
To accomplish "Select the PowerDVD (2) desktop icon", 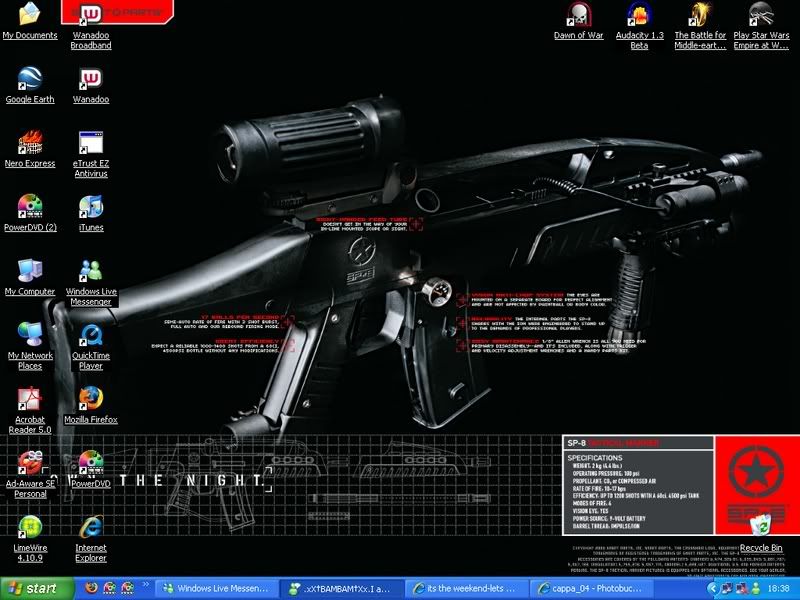I will coord(30,214).
